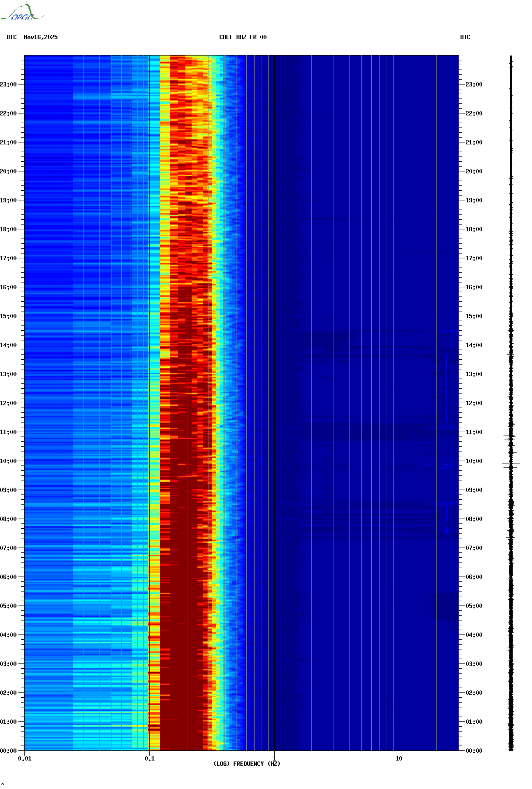This screenshot has height=789, width=532.
Task: Click the left-axis 20:00 time label
Action: click(x=8, y=171)
